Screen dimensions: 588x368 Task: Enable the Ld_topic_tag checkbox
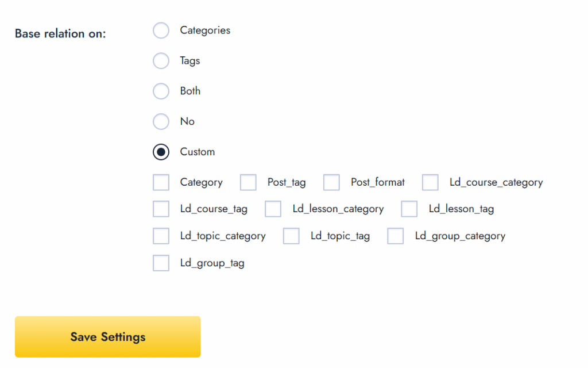[x=291, y=236]
